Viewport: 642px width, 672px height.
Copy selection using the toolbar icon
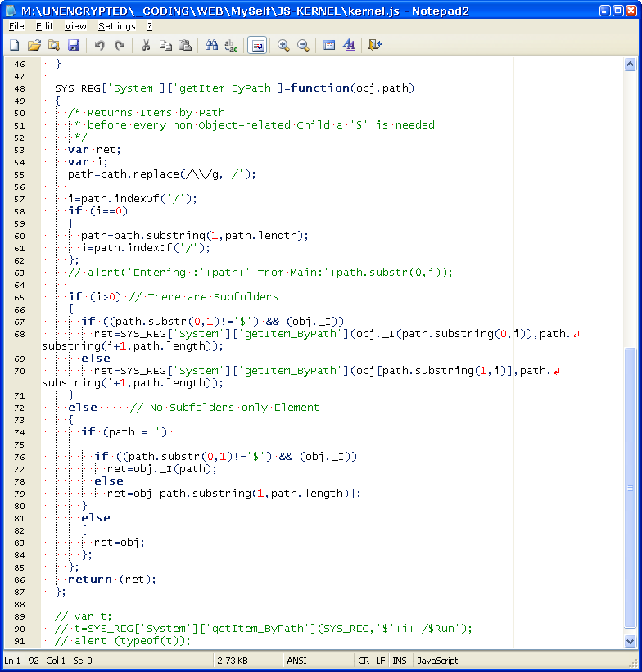point(165,45)
